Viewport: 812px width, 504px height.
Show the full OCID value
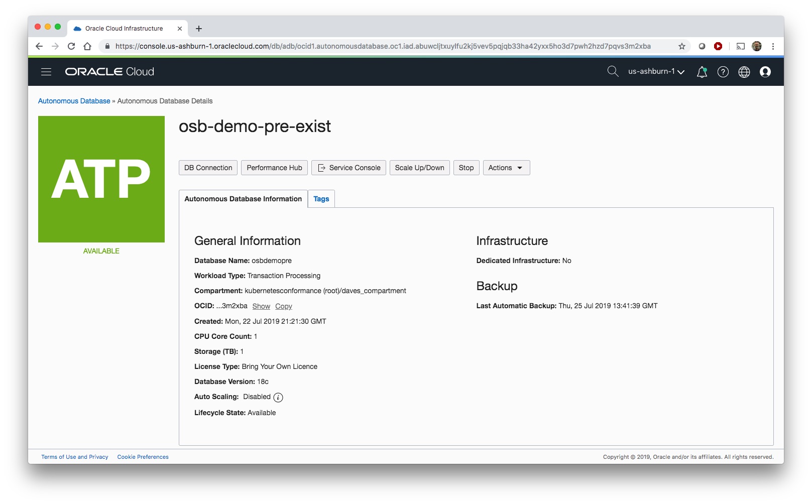tap(261, 306)
